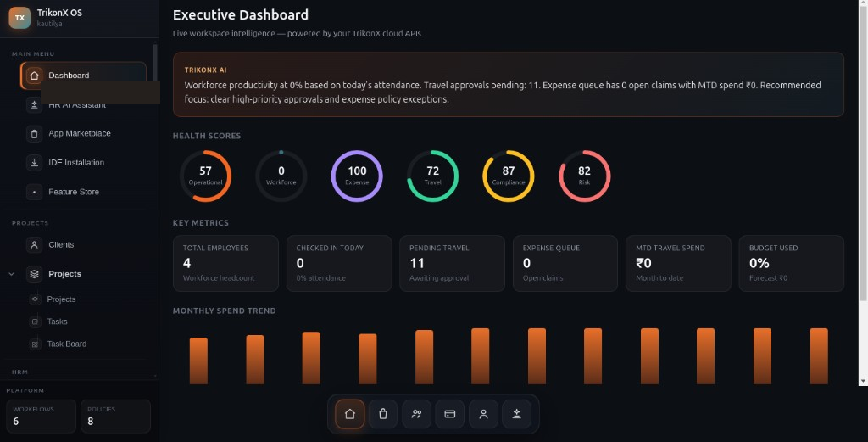Click the MAIN MENU sidebar label
The width and height of the screenshot is (868, 442).
pos(33,53)
